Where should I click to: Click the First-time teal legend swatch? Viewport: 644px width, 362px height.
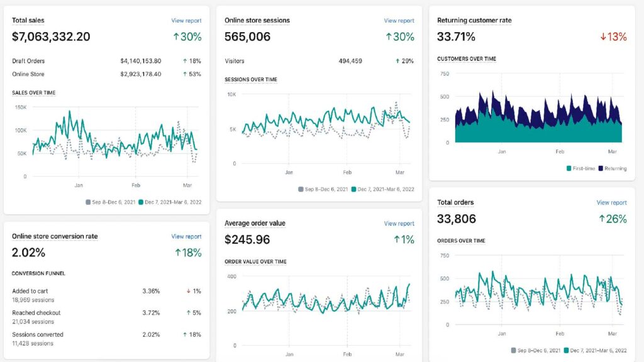tap(569, 168)
